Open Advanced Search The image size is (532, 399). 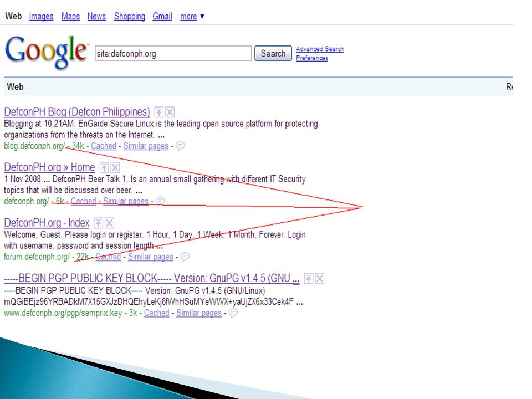point(320,49)
